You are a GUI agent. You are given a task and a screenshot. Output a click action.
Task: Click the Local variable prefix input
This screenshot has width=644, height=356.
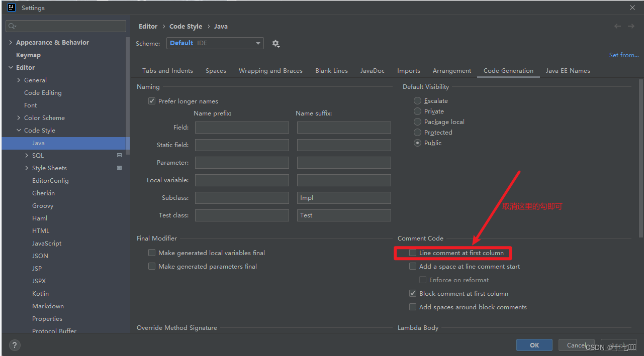pyautogui.click(x=242, y=180)
